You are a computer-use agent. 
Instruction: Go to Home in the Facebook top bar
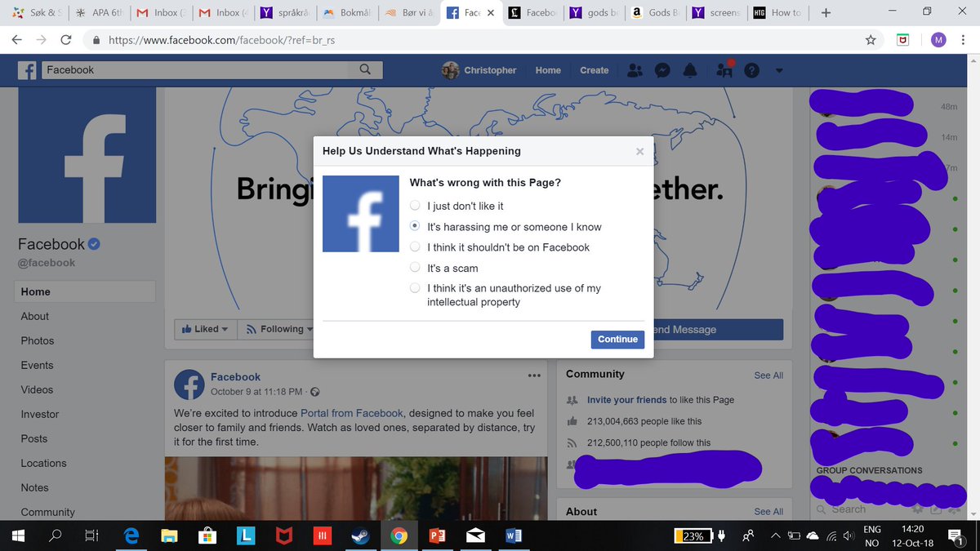548,70
